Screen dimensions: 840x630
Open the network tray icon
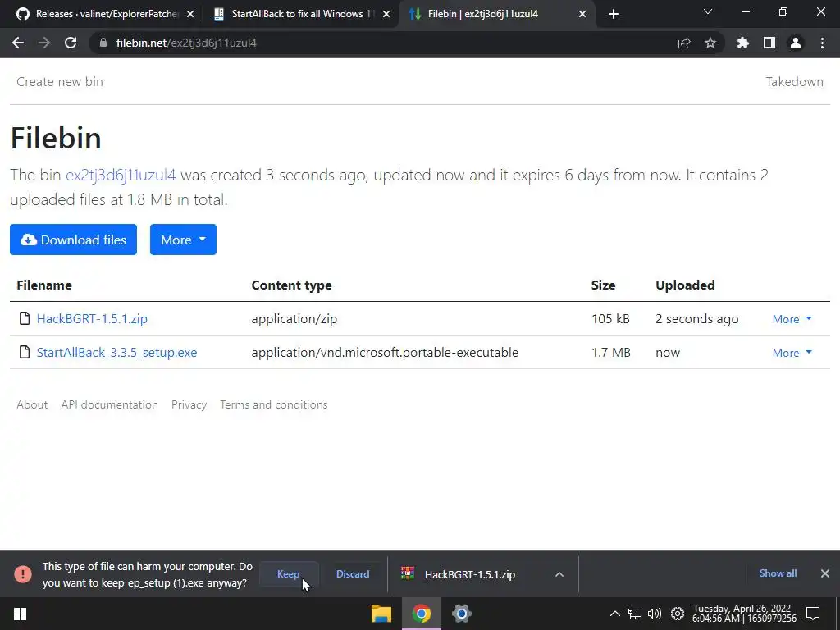pos(635,614)
